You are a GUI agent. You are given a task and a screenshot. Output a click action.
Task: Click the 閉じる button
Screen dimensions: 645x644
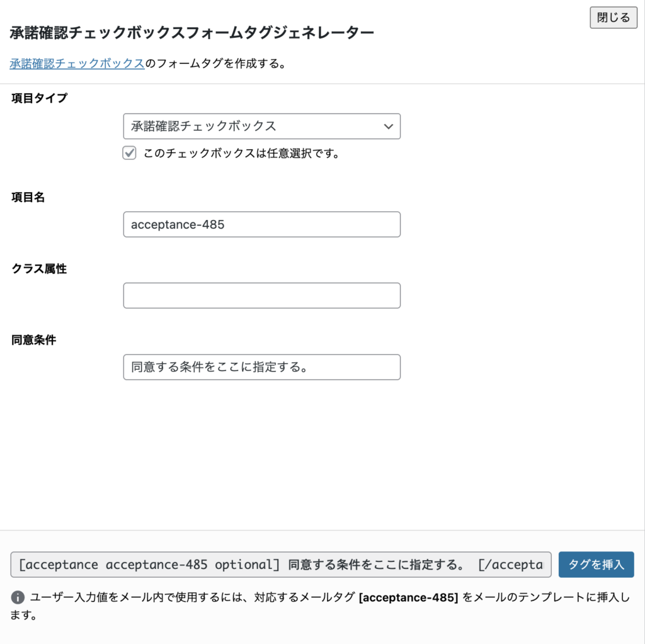click(612, 18)
